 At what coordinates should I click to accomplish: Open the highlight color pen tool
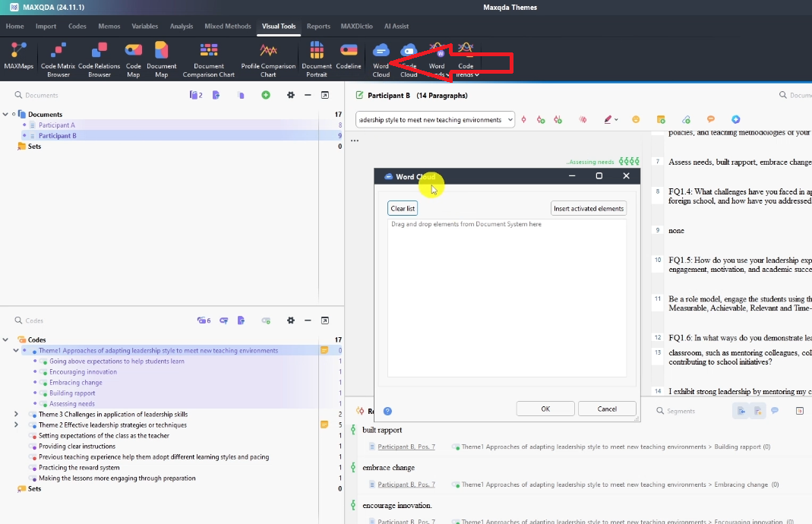pyautogui.click(x=608, y=120)
